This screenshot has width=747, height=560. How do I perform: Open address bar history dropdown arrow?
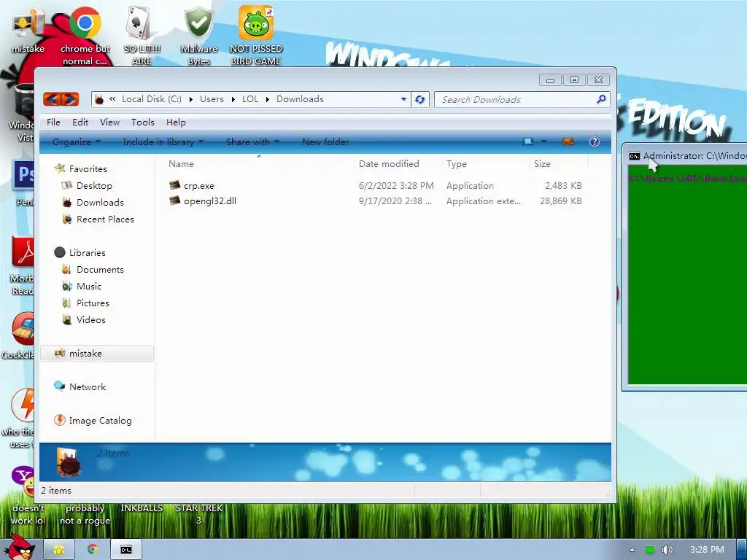coord(403,99)
